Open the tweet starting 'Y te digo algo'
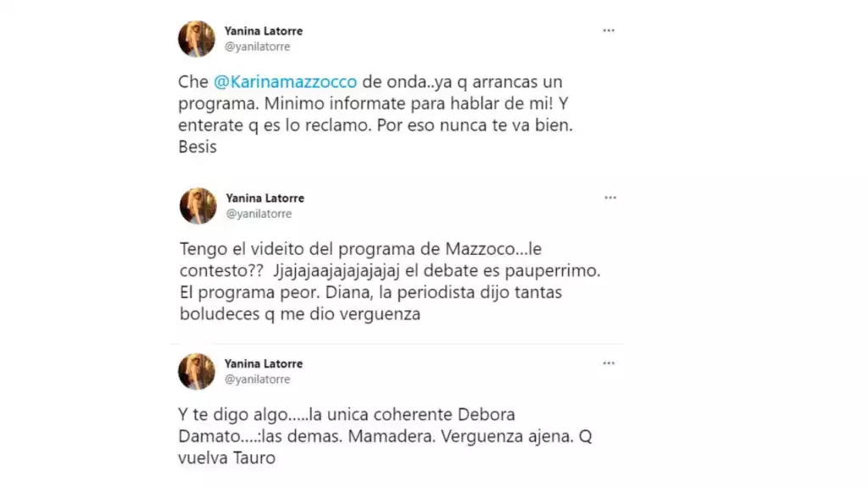Image resolution: width=868 pixels, height=488 pixels. click(385, 436)
